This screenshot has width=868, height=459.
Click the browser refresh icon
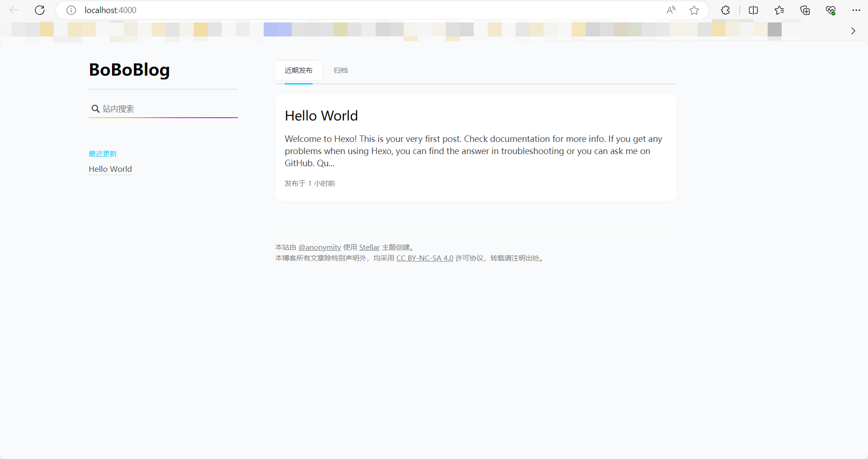[x=40, y=10]
